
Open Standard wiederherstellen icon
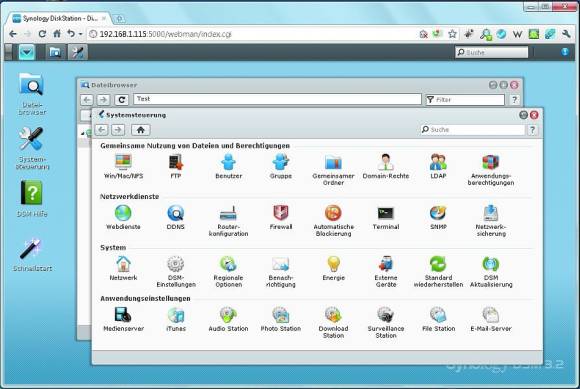(x=438, y=271)
